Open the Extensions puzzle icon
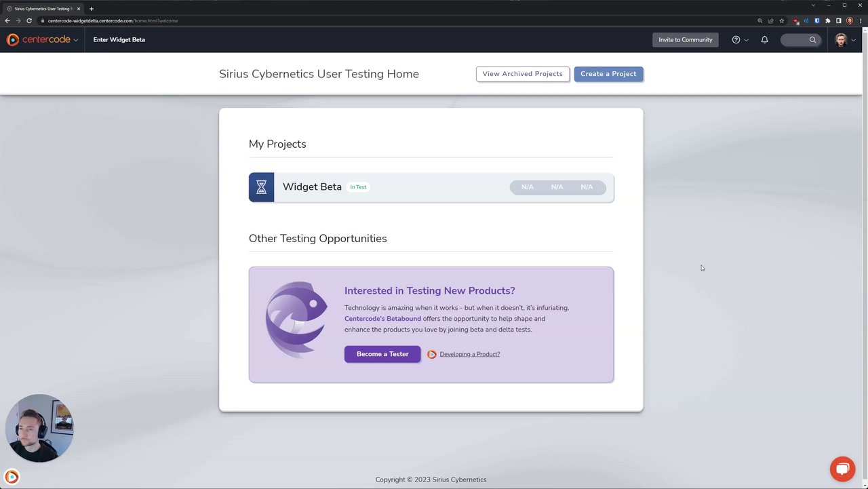Viewport: 868px width, 489px height. click(828, 21)
